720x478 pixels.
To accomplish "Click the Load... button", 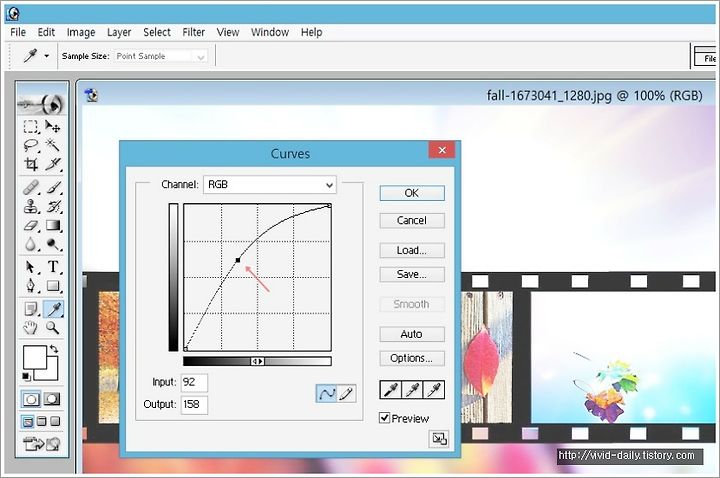I will pyautogui.click(x=412, y=250).
